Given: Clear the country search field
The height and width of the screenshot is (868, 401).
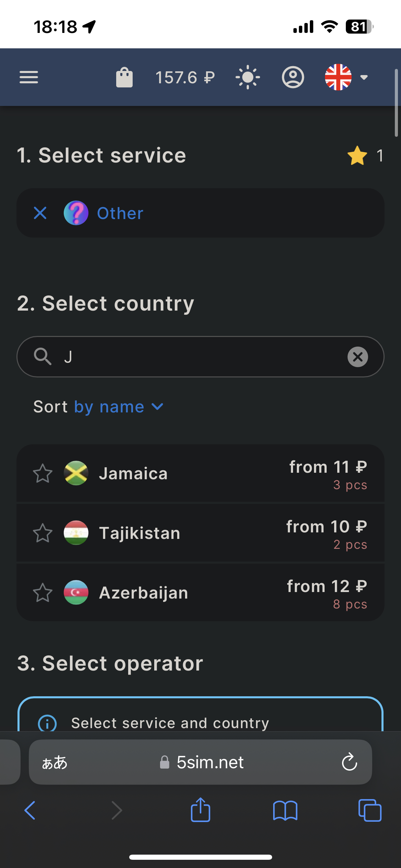Looking at the screenshot, I should pos(358,357).
